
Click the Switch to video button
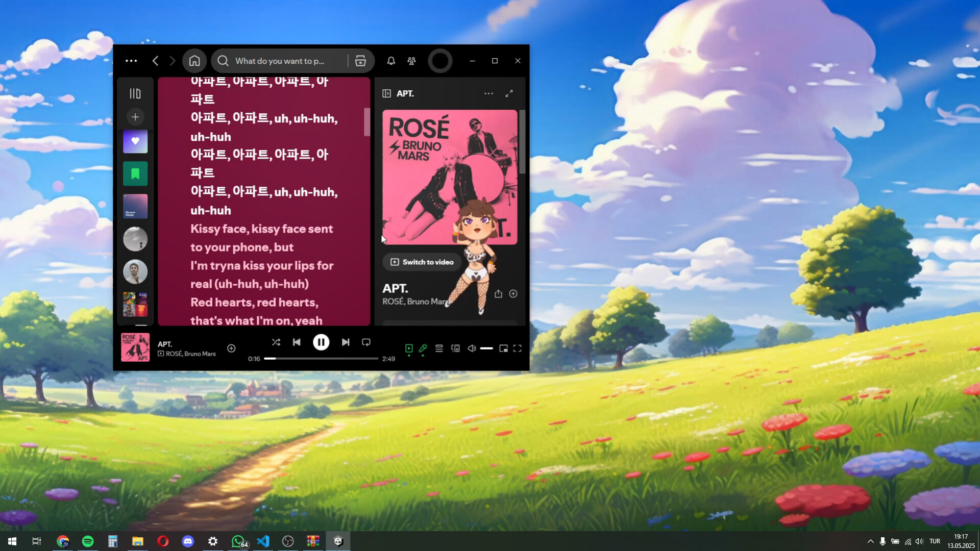click(x=421, y=262)
